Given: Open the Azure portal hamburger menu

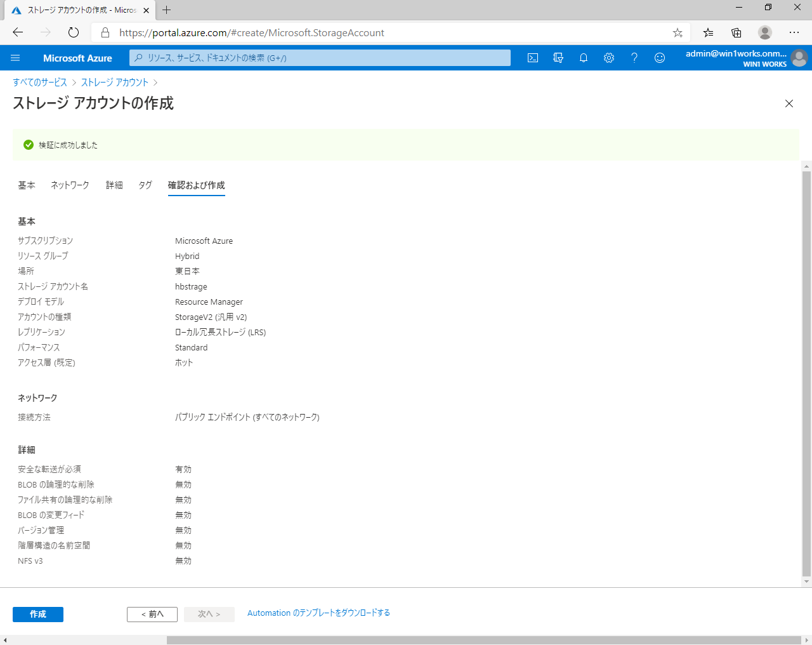Looking at the screenshot, I should point(15,58).
